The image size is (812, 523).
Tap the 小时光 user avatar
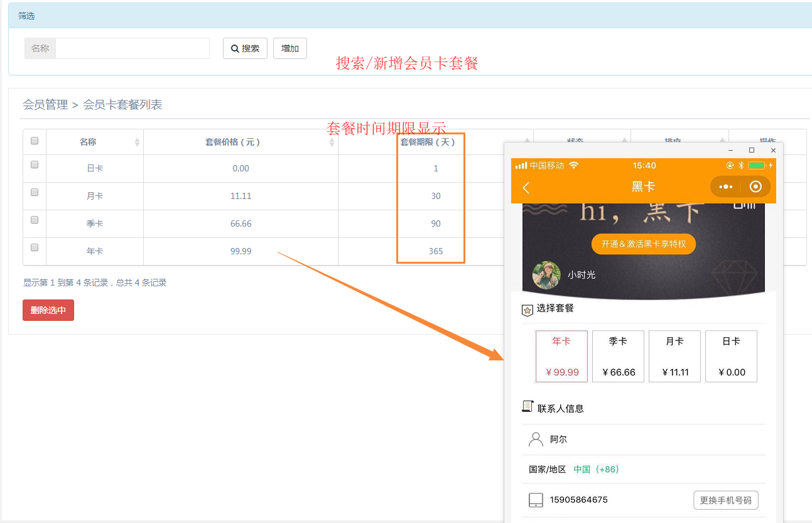pos(546,275)
